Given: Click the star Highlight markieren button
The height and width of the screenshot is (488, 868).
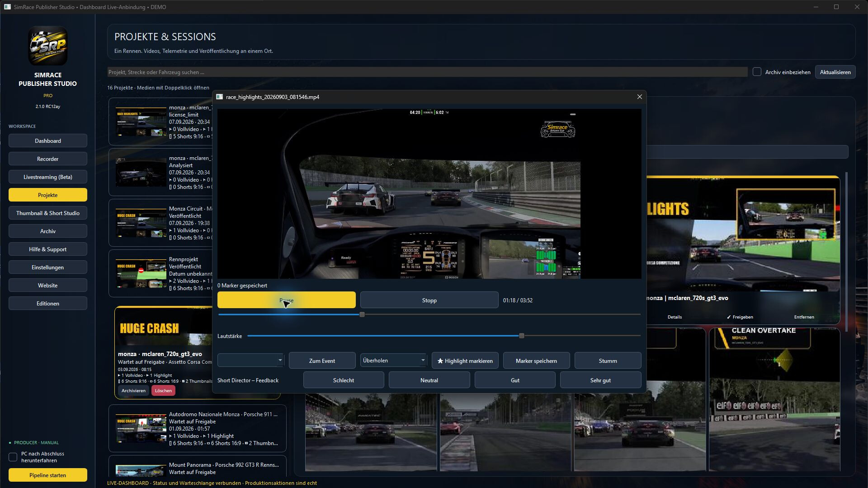Looking at the screenshot, I should click(x=465, y=361).
